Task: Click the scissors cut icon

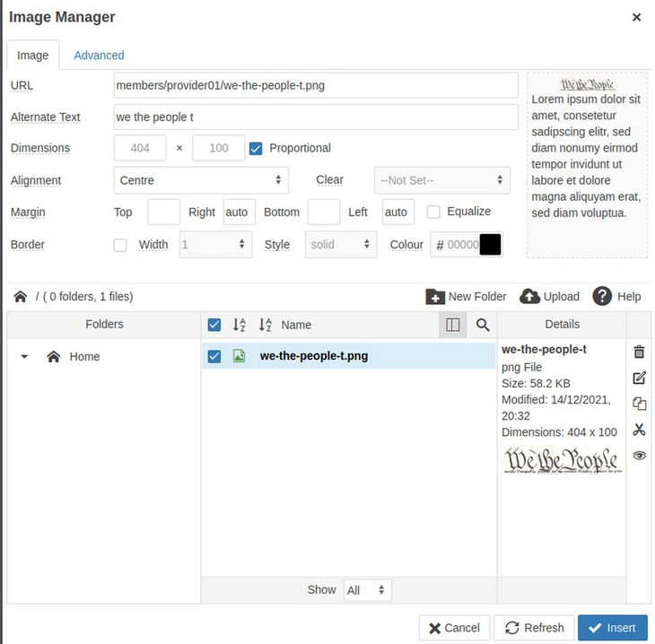Action: click(x=639, y=430)
